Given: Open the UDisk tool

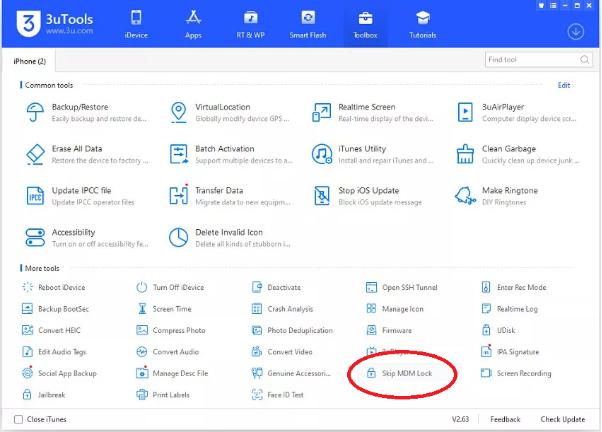Looking at the screenshot, I should pos(498,330).
